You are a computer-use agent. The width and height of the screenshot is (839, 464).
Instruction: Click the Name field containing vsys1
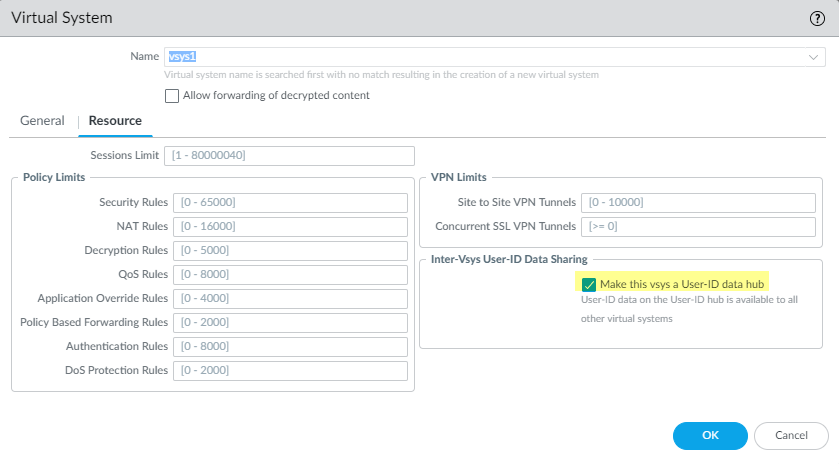click(480, 57)
